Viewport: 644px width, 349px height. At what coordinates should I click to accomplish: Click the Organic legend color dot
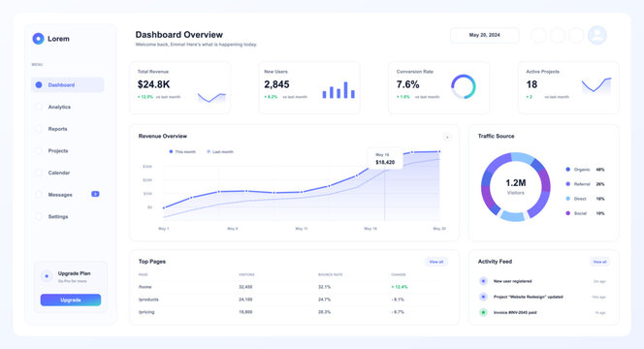(568, 169)
